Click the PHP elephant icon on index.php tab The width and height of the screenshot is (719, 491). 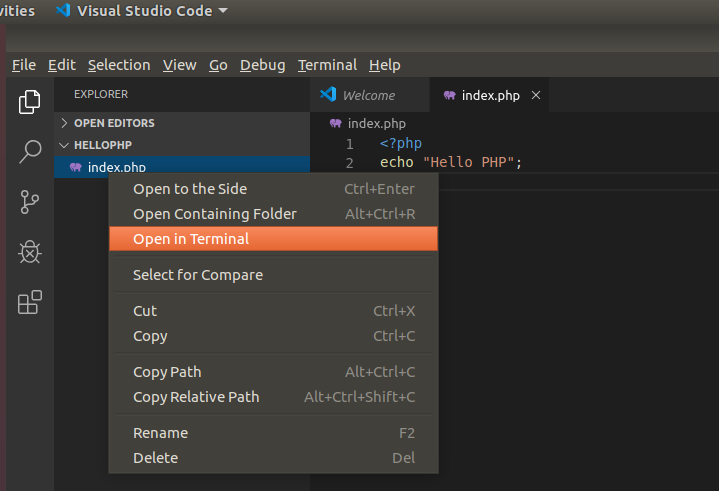(x=449, y=95)
